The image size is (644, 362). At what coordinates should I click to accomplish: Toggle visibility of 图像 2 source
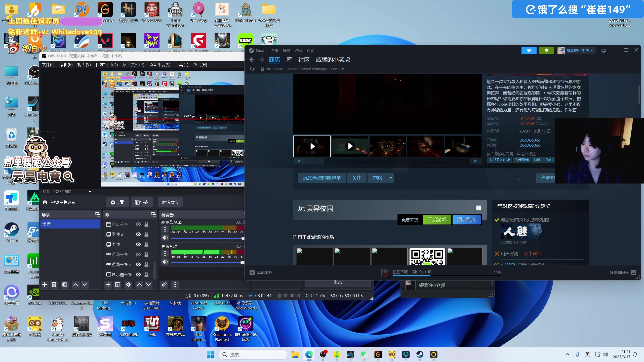[138, 234]
